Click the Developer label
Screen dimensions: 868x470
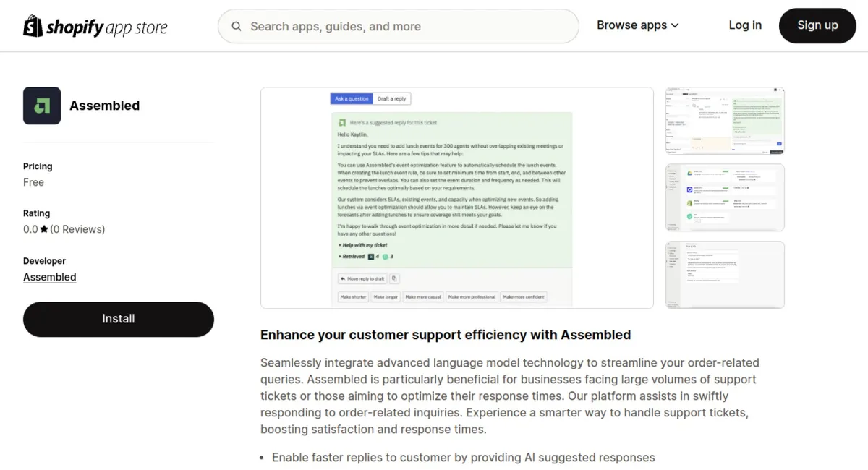point(45,261)
